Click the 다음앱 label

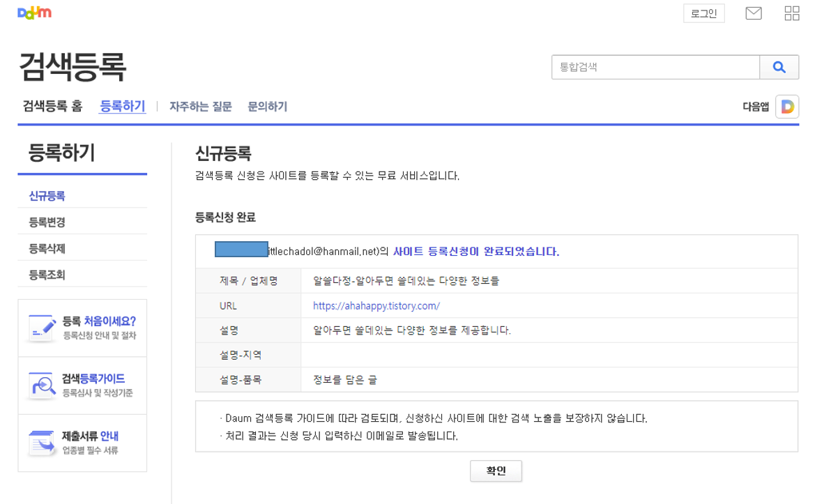pos(756,107)
